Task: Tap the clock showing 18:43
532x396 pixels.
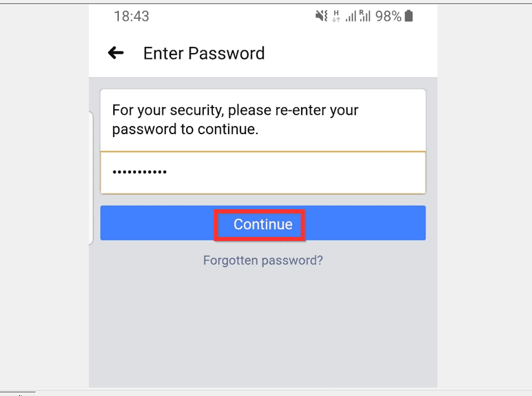Action: point(131,16)
